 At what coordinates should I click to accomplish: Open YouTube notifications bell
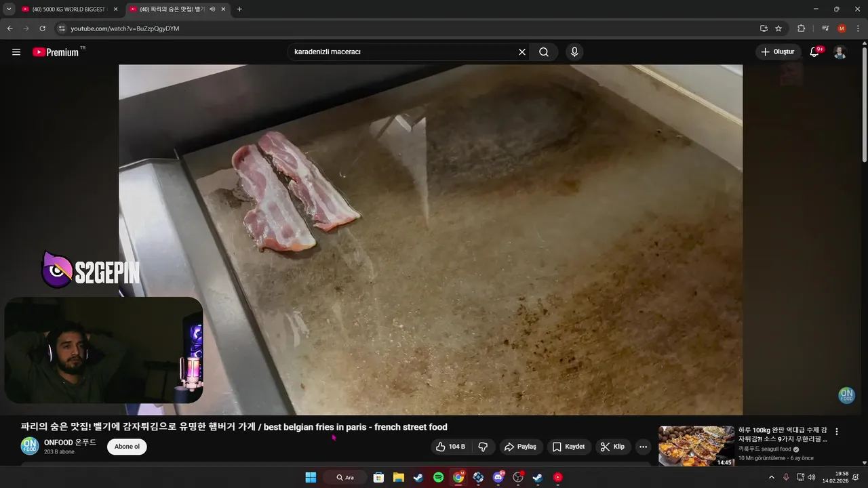tap(814, 52)
